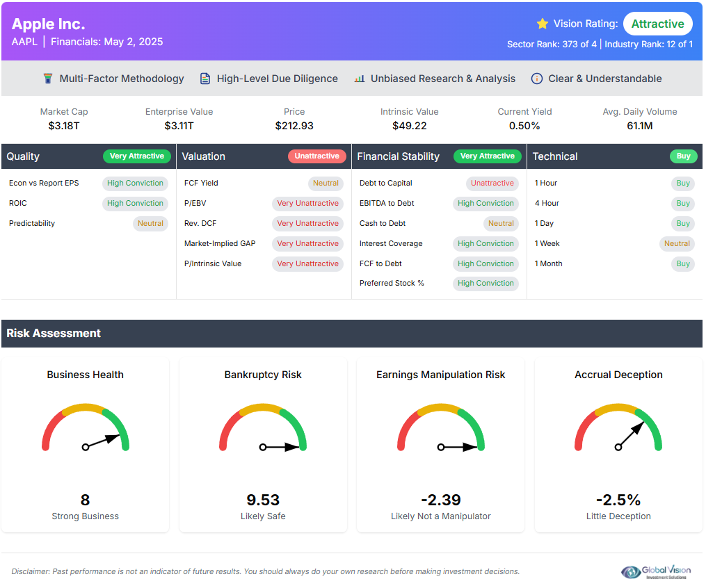Click the Apple Inc. company title

pyautogui.click(x=48, y=24)
